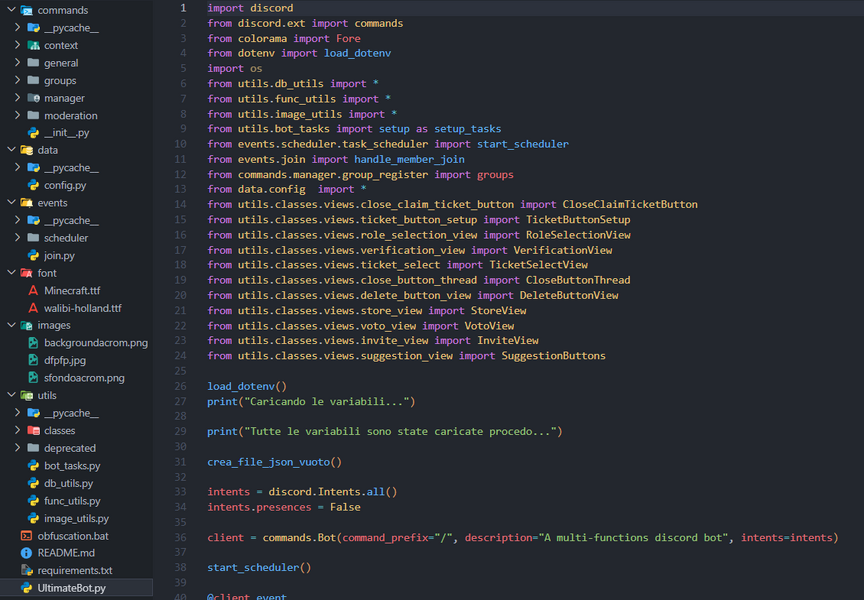Collapse the commands folder chevron

(x=11, y=9)
